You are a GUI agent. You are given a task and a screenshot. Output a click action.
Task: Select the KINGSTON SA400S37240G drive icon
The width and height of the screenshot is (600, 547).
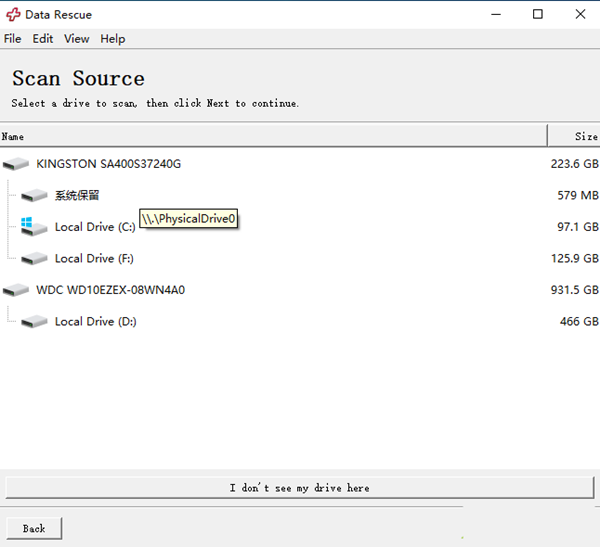click(16, 164)
